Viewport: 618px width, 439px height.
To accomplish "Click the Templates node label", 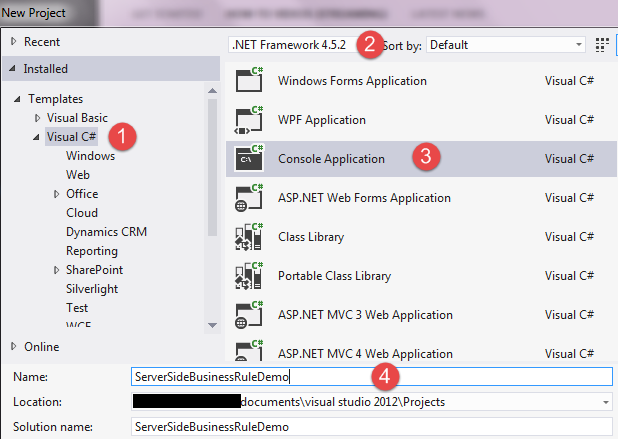I will (x=56, y=99).
